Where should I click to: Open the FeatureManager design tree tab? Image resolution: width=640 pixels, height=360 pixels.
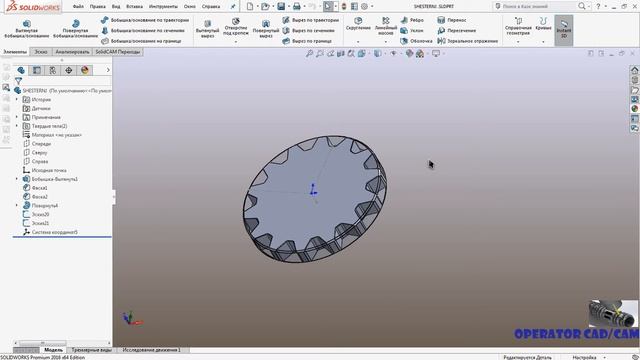(x=21, y=70)
